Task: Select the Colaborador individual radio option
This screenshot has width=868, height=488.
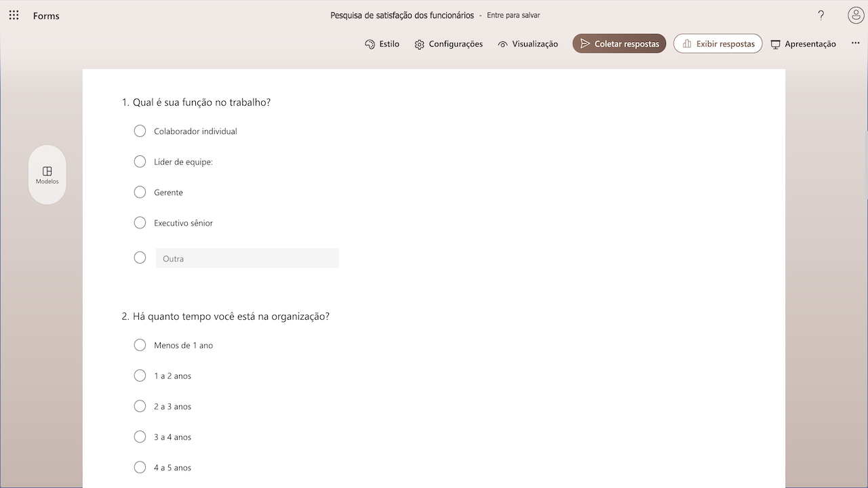Action: pyautogui.click(x=140, y=131)
